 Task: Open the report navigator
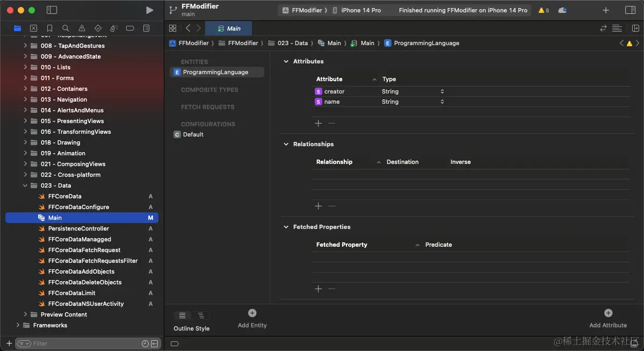146,28
